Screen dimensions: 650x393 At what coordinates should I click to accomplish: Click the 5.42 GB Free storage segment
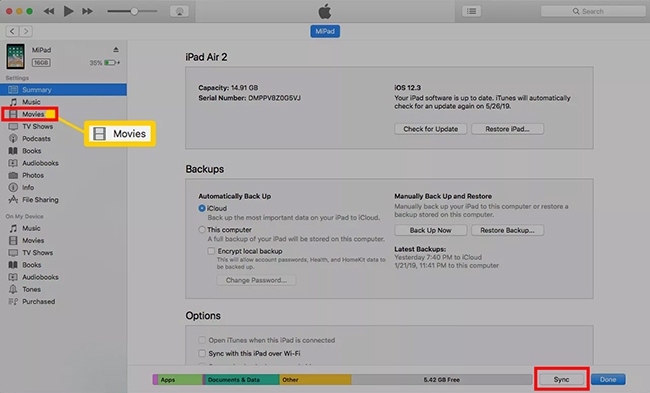(x=442, y=379)
